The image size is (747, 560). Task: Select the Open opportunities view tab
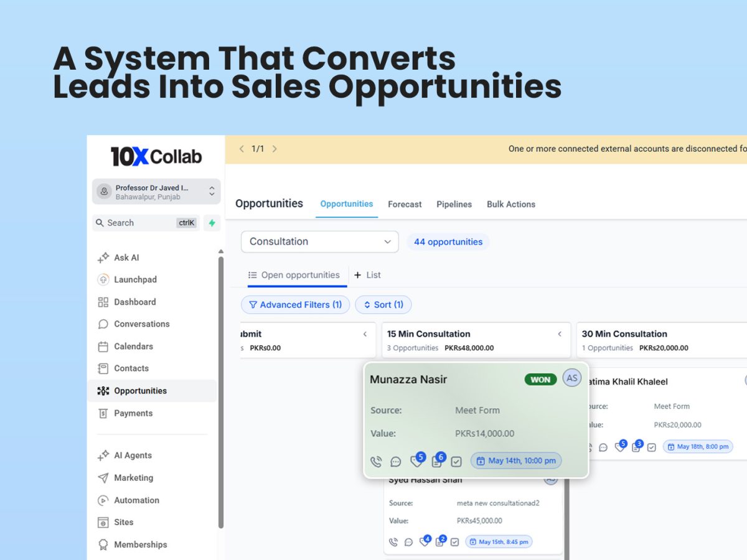click(x=294, y=275)
